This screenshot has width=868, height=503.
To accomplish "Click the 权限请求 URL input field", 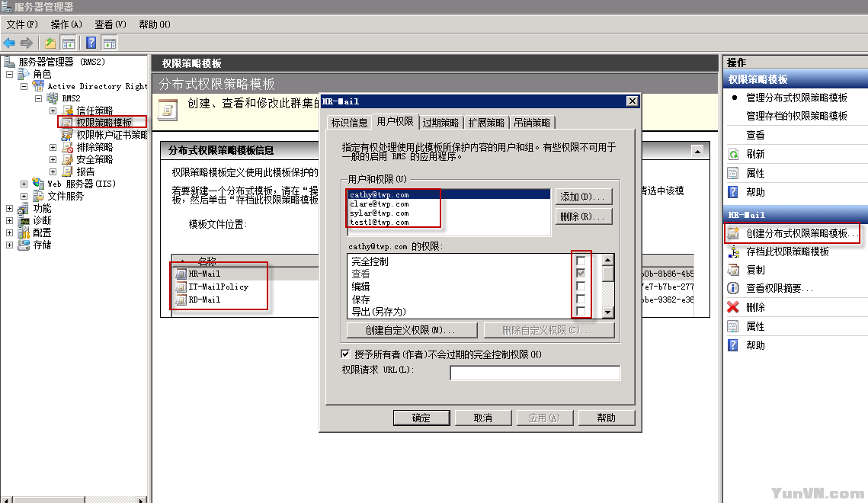I will [535, 373].
